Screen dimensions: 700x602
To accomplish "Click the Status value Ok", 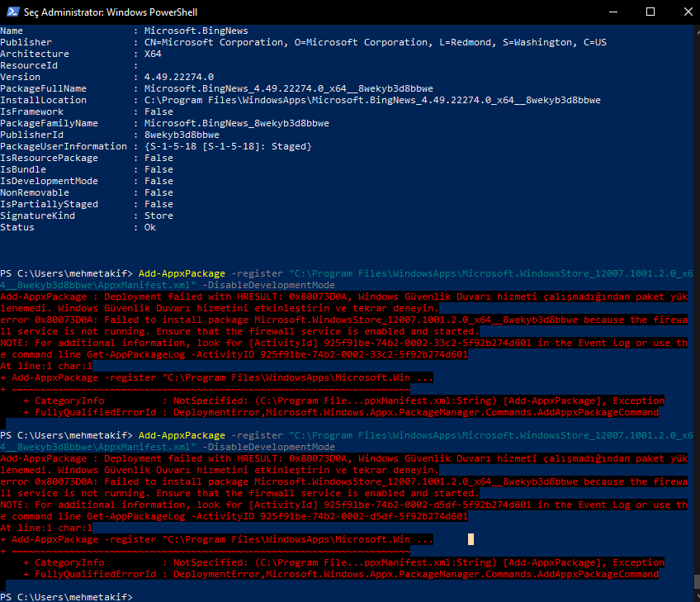I will tap(150, 227).
